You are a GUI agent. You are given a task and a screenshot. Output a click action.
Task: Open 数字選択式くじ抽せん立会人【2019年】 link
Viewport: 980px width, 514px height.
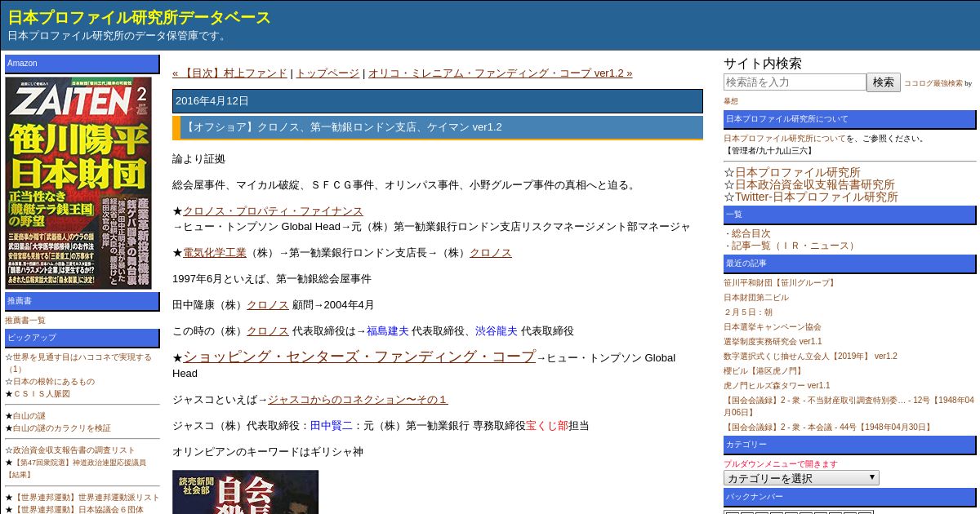point(810,356)
